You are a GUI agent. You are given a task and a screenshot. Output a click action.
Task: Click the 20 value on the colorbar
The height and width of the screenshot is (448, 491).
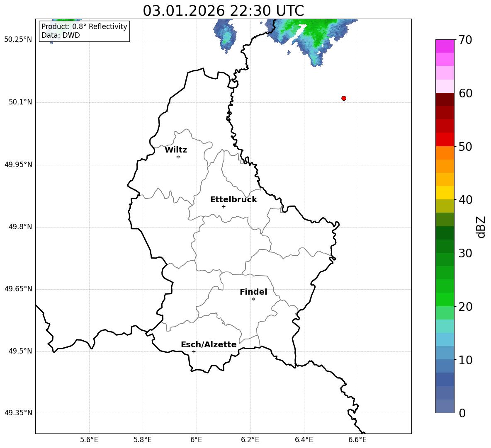click(x=465, y=307)
